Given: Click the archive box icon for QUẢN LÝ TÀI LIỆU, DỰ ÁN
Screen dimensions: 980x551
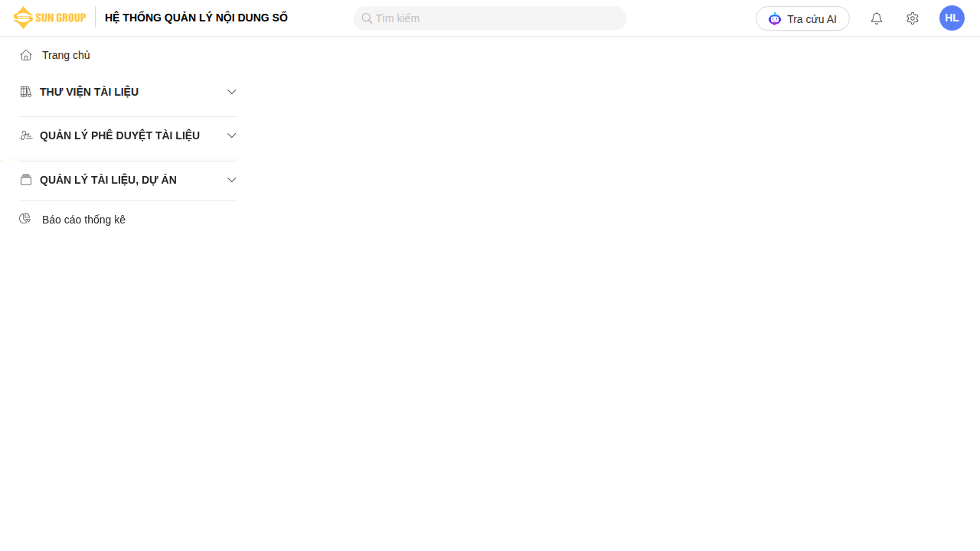Looking at the screenshot, I should [26, 180].
